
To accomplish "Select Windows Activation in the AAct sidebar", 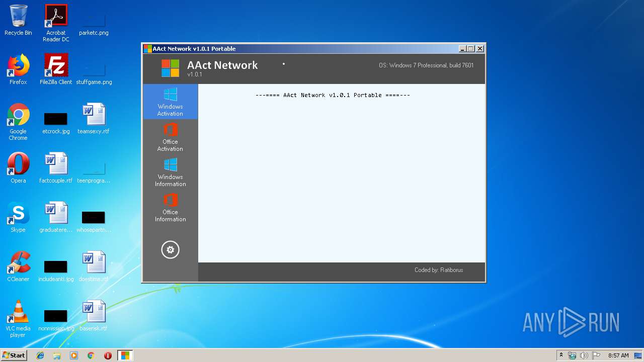I will 170,102.
